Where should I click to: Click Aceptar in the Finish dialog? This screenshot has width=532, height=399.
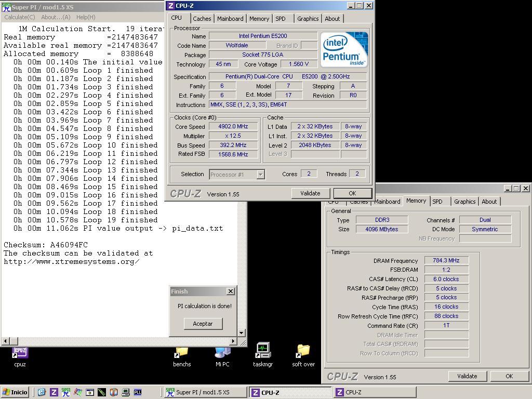pyautogui.click(x=203, y=324)
